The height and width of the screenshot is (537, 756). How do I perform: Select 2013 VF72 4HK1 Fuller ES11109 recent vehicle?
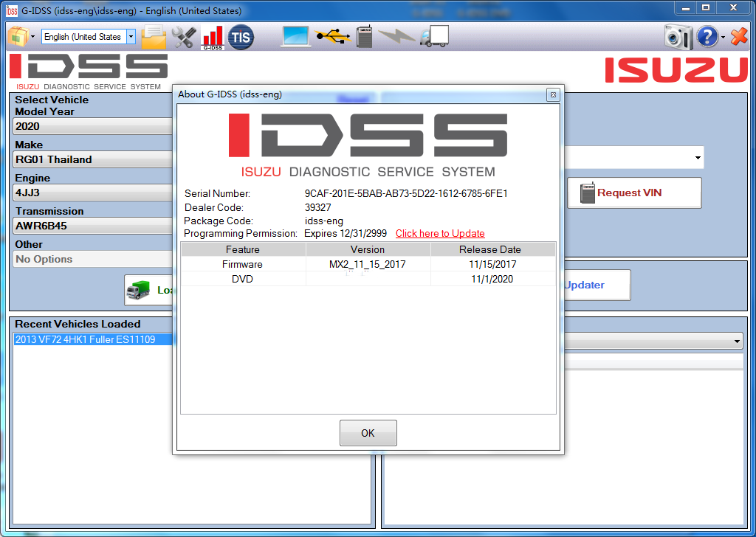92,339
